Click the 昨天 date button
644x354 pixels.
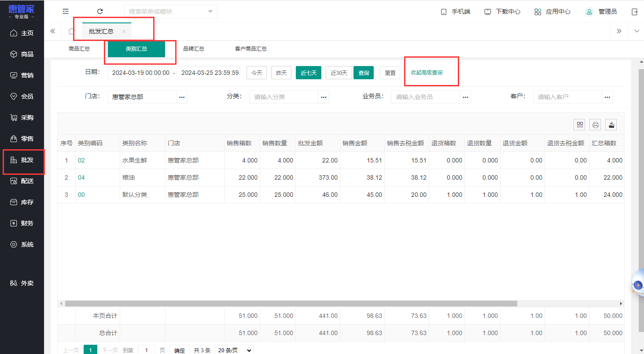pos(281,73)
